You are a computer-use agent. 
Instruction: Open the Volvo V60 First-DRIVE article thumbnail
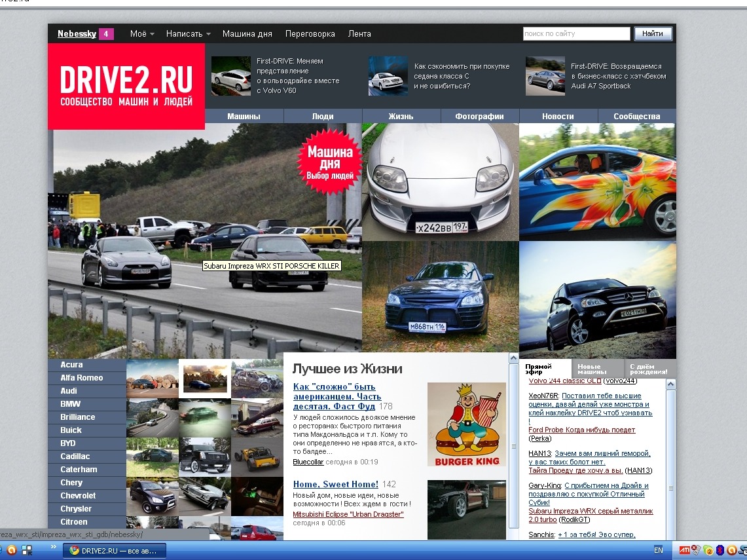[231, 76]
